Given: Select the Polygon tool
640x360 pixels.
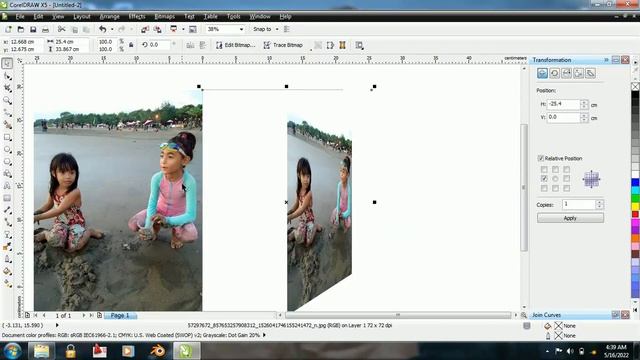Looking at the screenshot, I should coord(7,162).
